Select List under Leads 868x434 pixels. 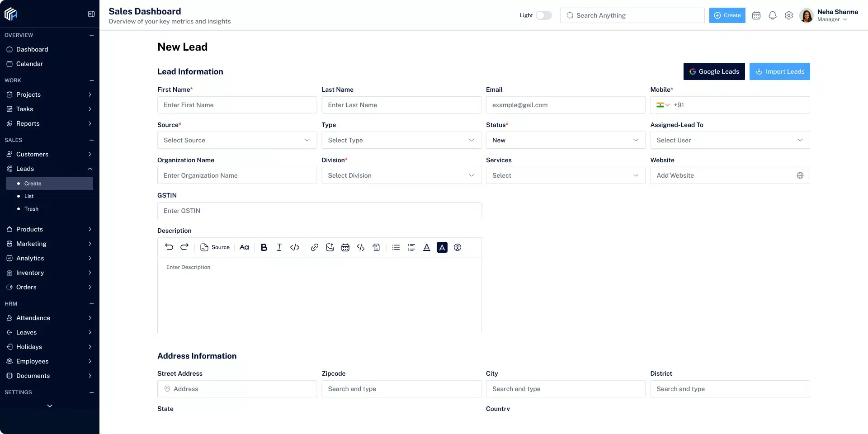click(x=50, y=196)
